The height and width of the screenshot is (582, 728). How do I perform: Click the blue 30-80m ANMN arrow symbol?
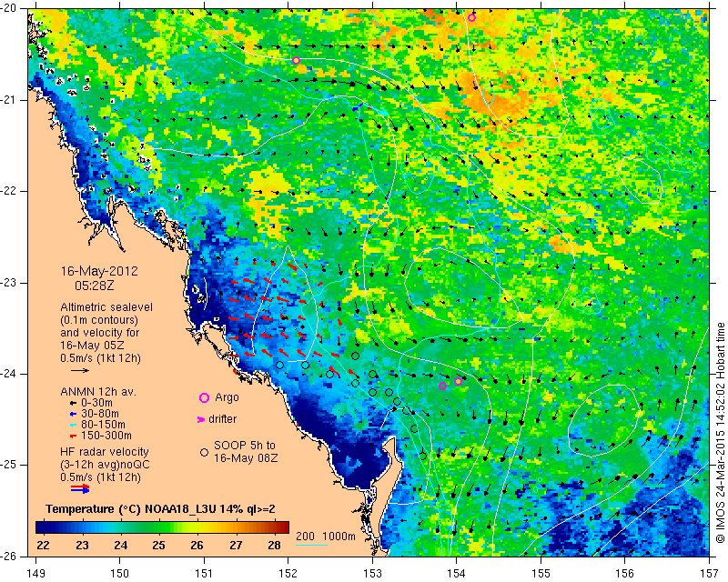(73, 414)
